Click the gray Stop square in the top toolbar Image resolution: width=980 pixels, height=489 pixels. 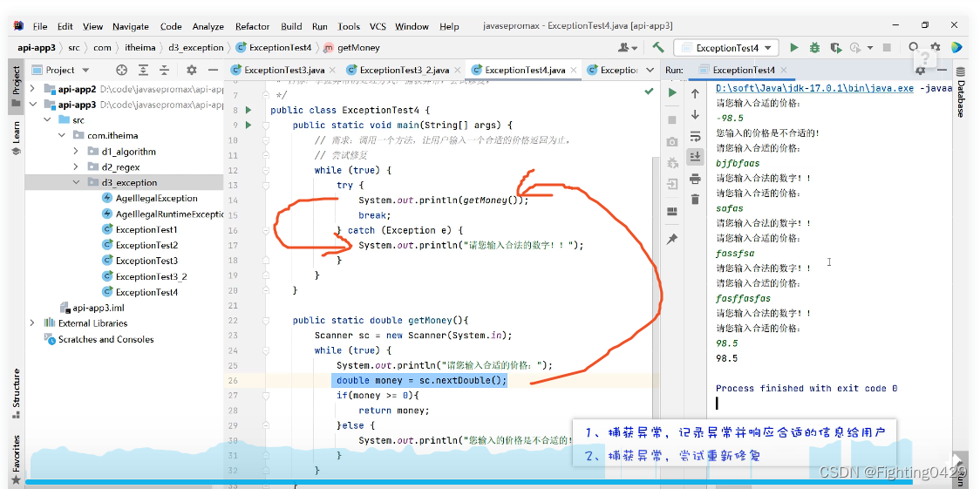[x=886, y=47]
